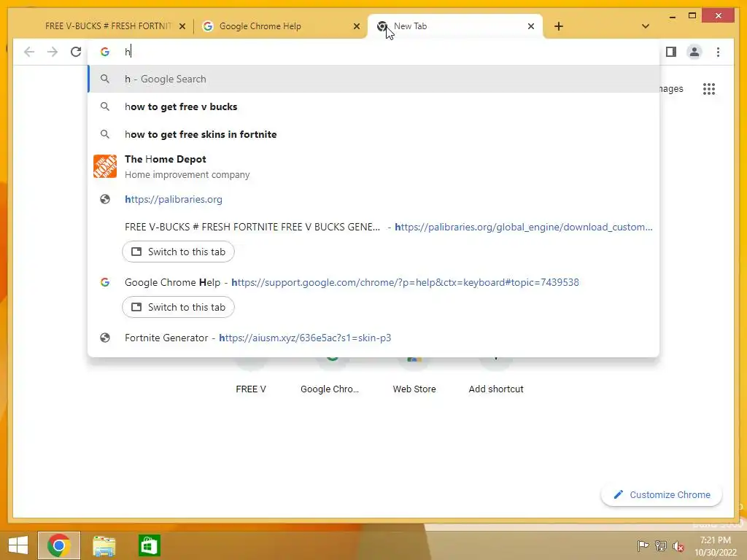The image size is (747, 560).
Task: Click the Google G icon in address bar
Action: (105, 52)
